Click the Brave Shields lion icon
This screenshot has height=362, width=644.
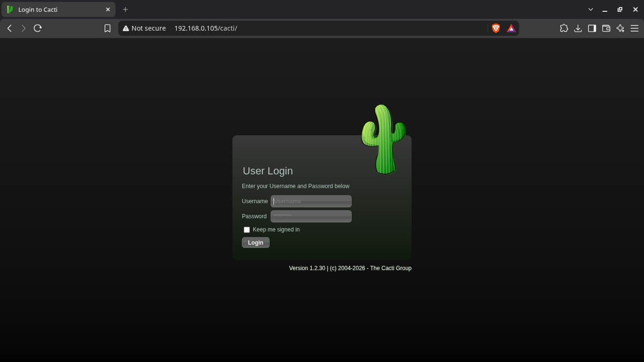click(495, 28)
